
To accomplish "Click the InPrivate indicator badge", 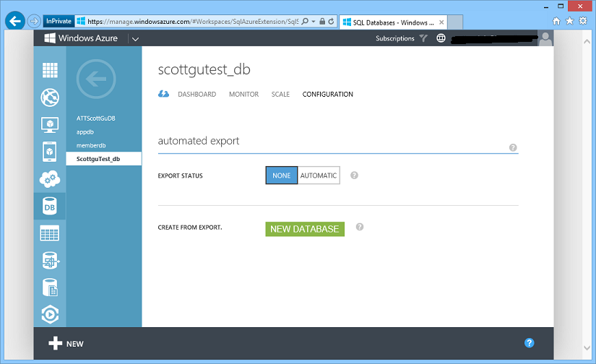I will click(x=59, y=21).
